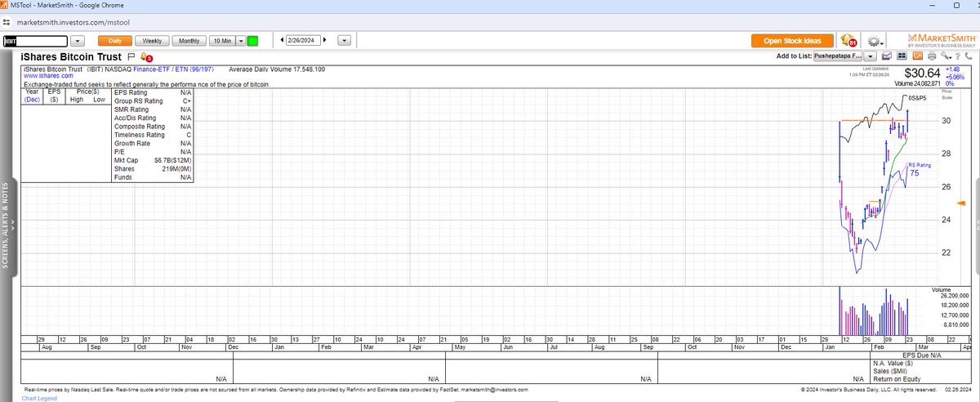Screen dimensions: 980x402
Task: Click the 0S&P5 index line label
Action: pos(917,98)
